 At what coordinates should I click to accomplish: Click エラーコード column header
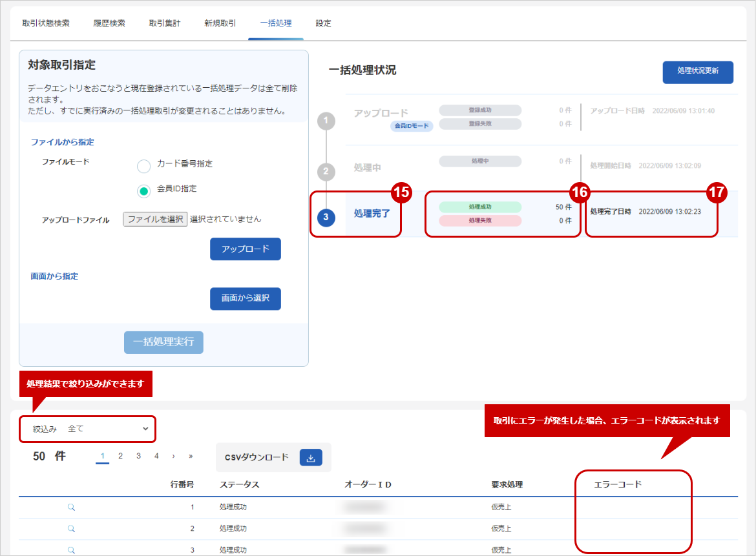[x=618, y=484]
